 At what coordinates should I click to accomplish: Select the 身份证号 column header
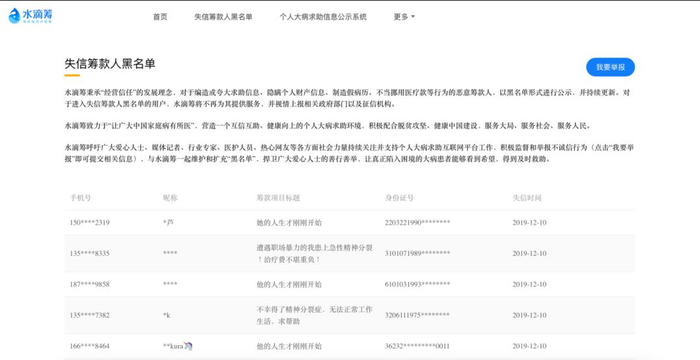[400, 198]
